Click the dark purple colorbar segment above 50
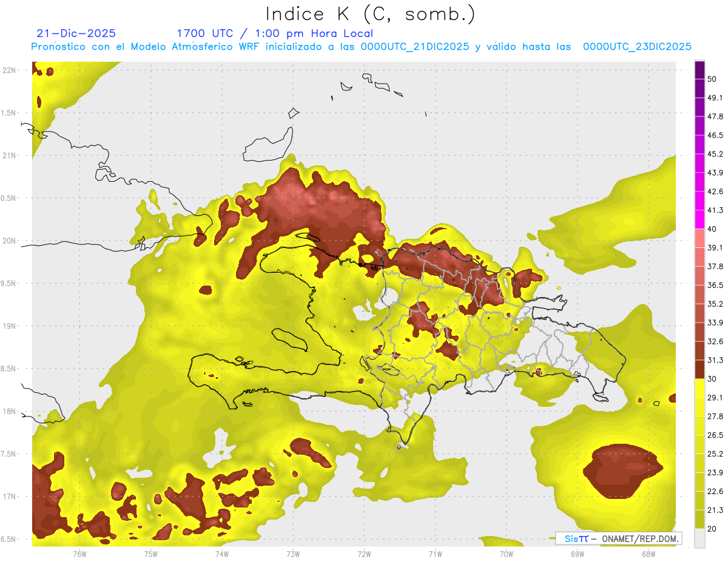Image resolution: width=728 pixels, height=562 pixels. point(699,70)
